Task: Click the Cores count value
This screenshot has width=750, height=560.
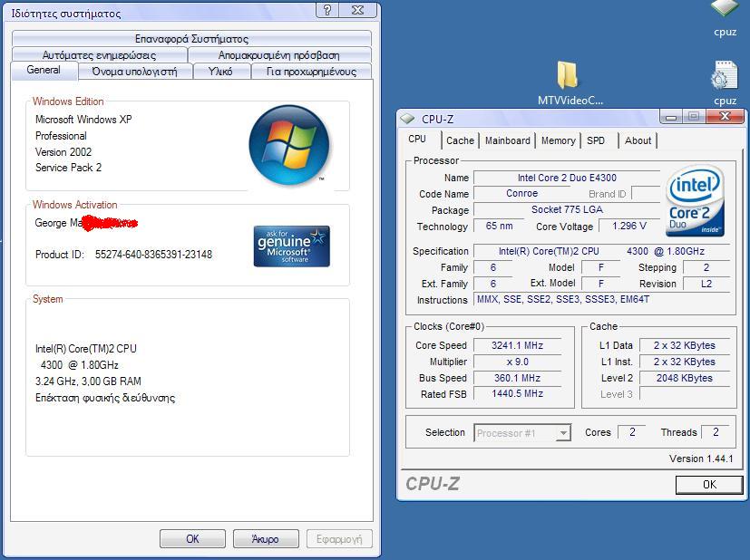Action: coord(632,432)
